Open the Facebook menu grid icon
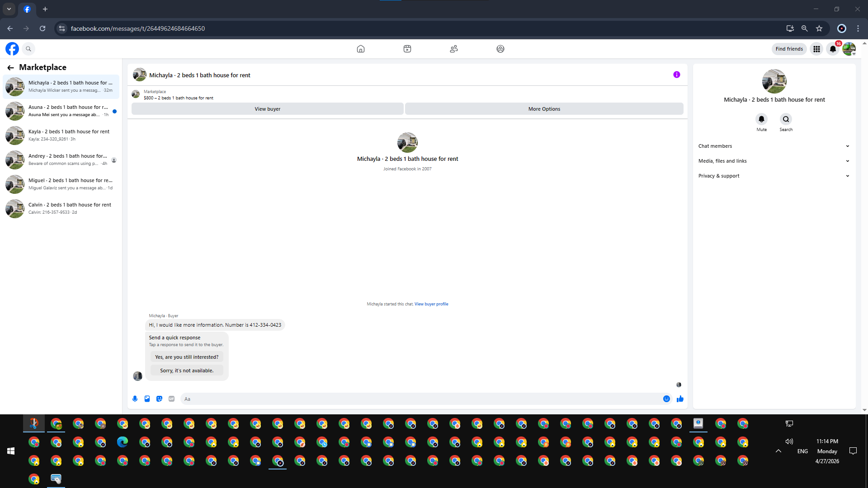Screen dimensions: 868x488 [x=816, y=49]
